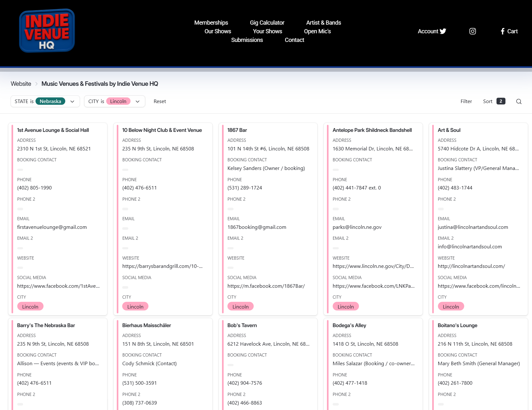
Task: Click the Indie Venue HQ logo
Action: coord(47,31)
